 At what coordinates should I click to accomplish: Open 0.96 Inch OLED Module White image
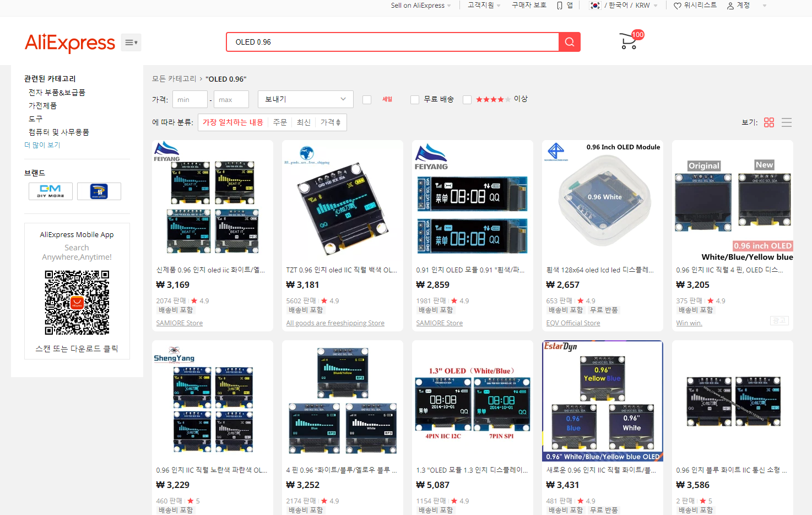[x=603, y=201]
